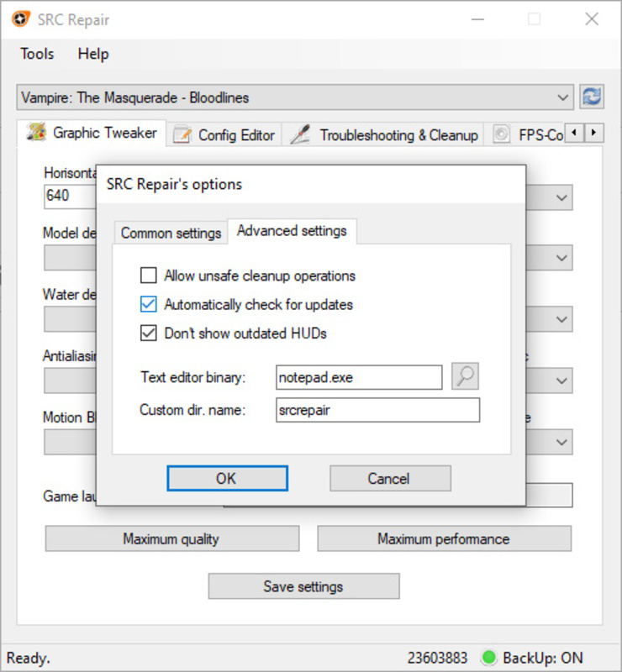
Task: Expand the dropdown right of the Motion Blur row
Action: click(x=561, y=442)
